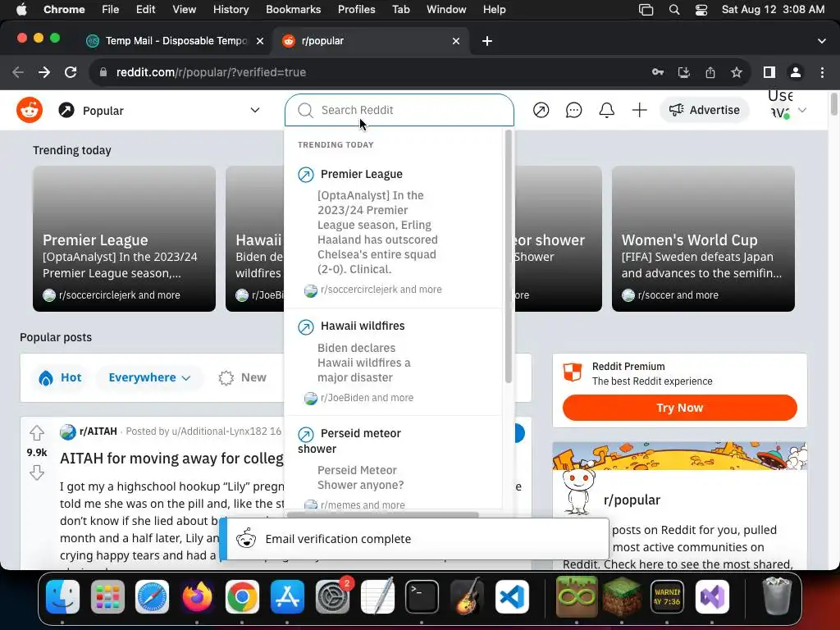Screen dimensions: 840x630
Task: Close the r/popular tab
Action: [x=456, y=41]
